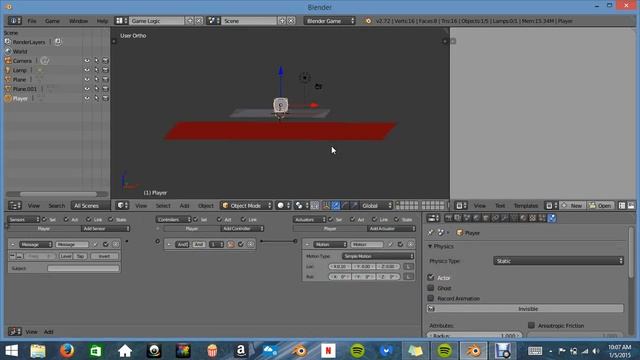The width and height of the screenshot is (640, 360).
Task: Open the screen layout chooser icon
Action: tap(121, 20)
